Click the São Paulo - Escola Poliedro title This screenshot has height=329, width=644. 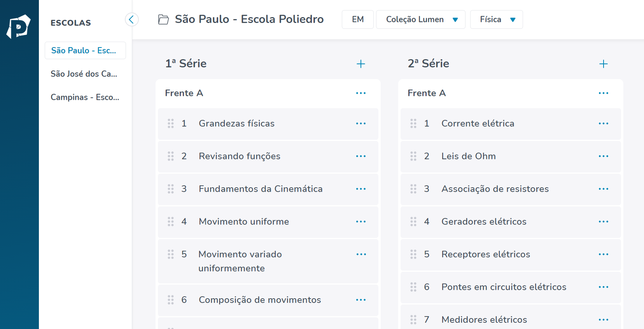point(249,19)
